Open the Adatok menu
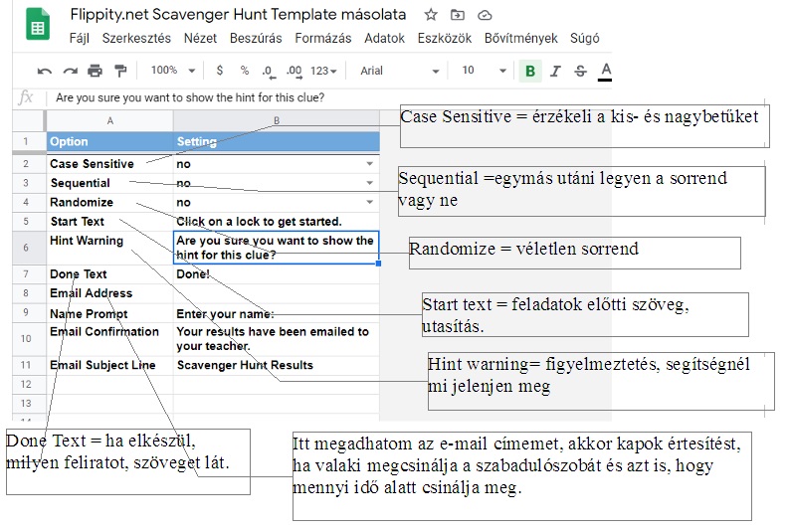This screenshot has width=789, height=532. point(384,38)
